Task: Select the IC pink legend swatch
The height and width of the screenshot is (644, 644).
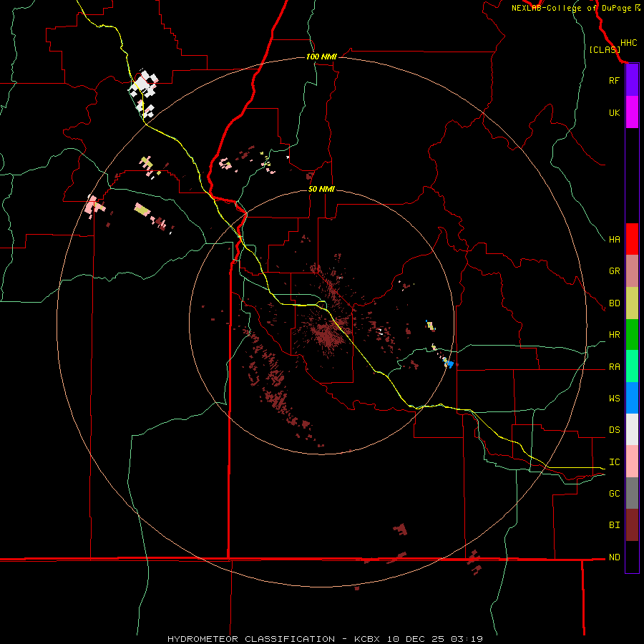Action: coord(632,462)
